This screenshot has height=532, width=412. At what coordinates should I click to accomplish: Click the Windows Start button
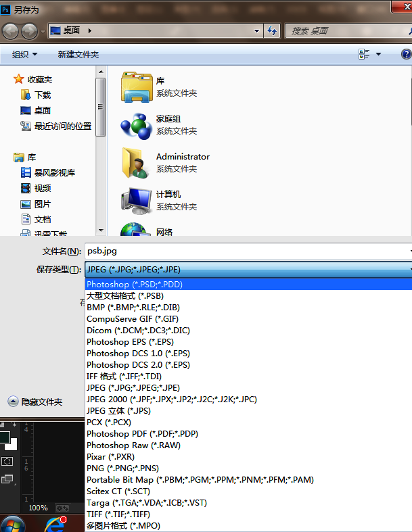pos(13,524)
